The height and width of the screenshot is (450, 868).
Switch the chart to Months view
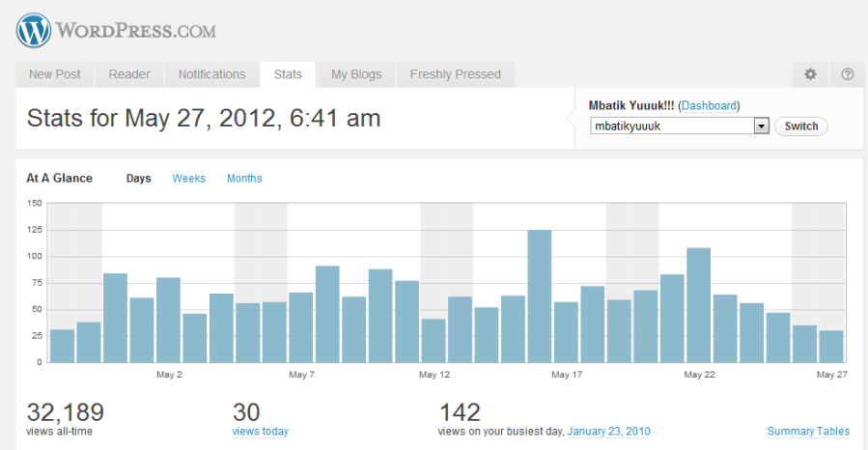coord(244,179)
